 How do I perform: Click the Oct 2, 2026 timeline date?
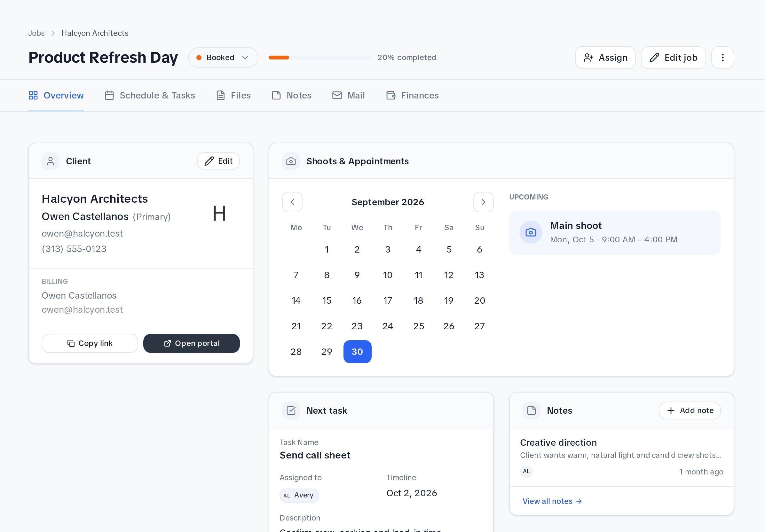412,493
